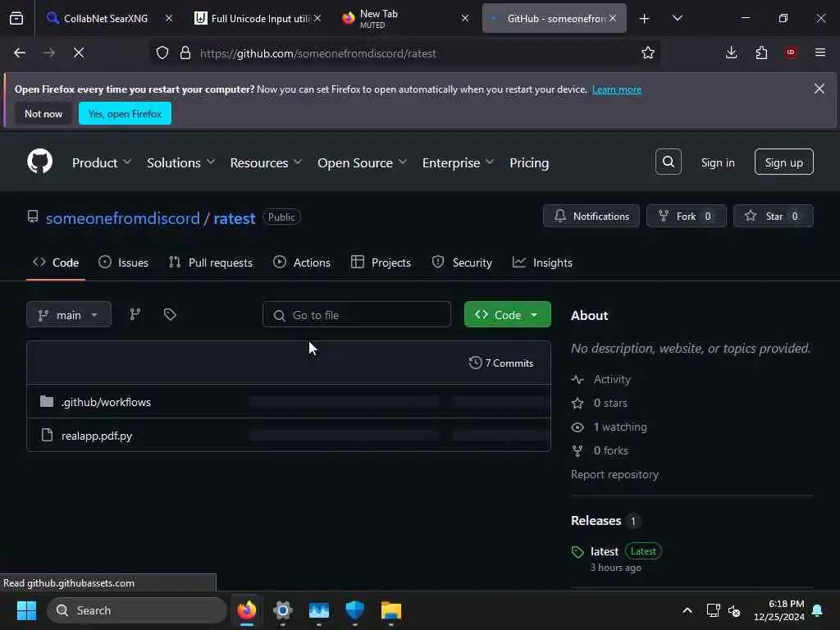List all tabs with the chevron
The width and height of the screenshot is (840, 630).
pyautogui.click(x=677, y=18)
